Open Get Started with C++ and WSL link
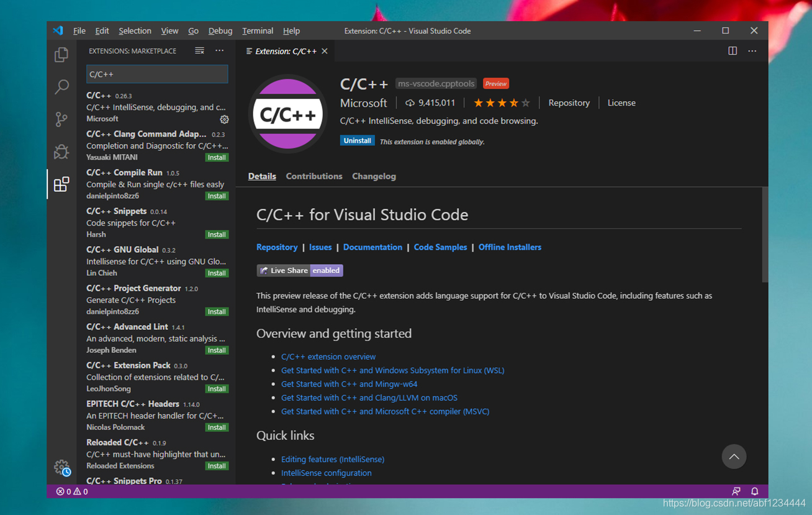The image size is (812, 515). pyautogui.click(x=393, y=370)
